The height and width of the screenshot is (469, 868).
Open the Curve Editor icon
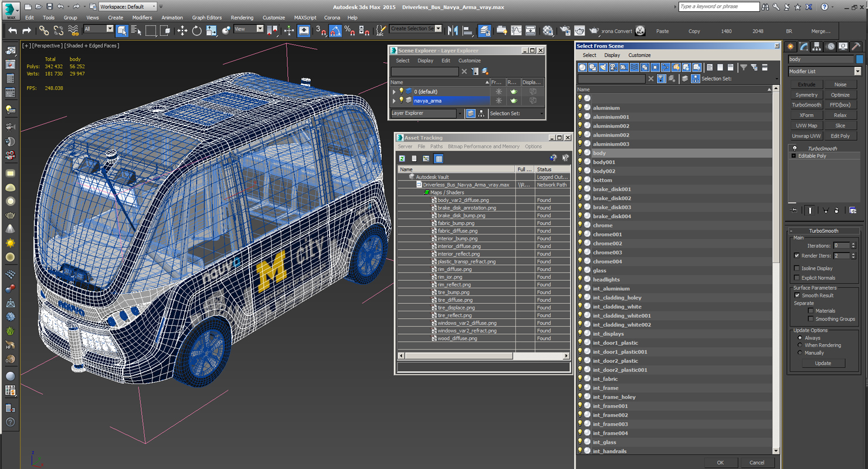(516, 30)
